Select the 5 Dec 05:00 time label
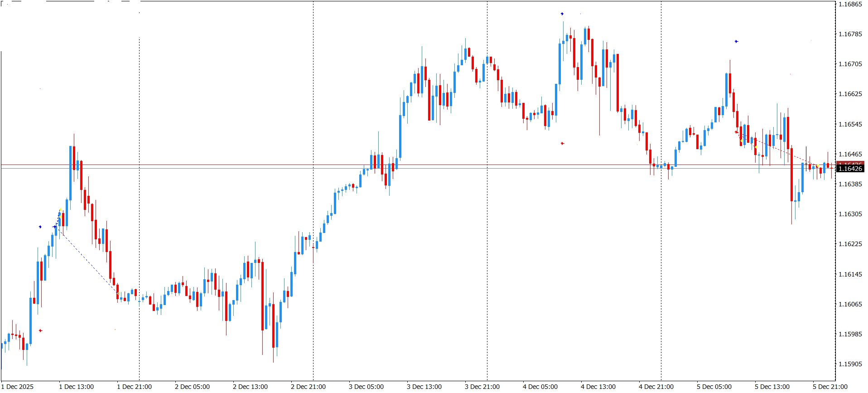The image size is (868, 393). pos(714,387)
